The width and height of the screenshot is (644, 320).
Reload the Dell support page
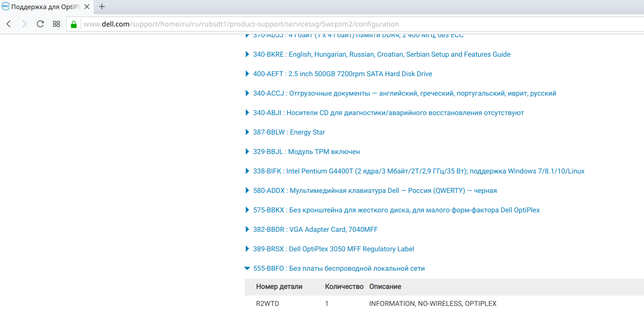[x=40, y=24]
